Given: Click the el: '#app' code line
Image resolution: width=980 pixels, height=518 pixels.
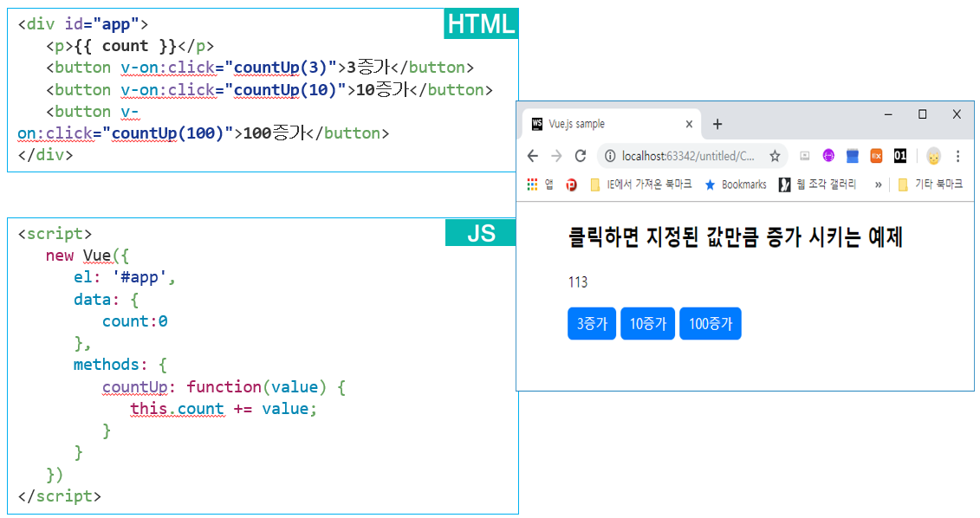Looking at the screenshot, I should click(x=125, y=277).
